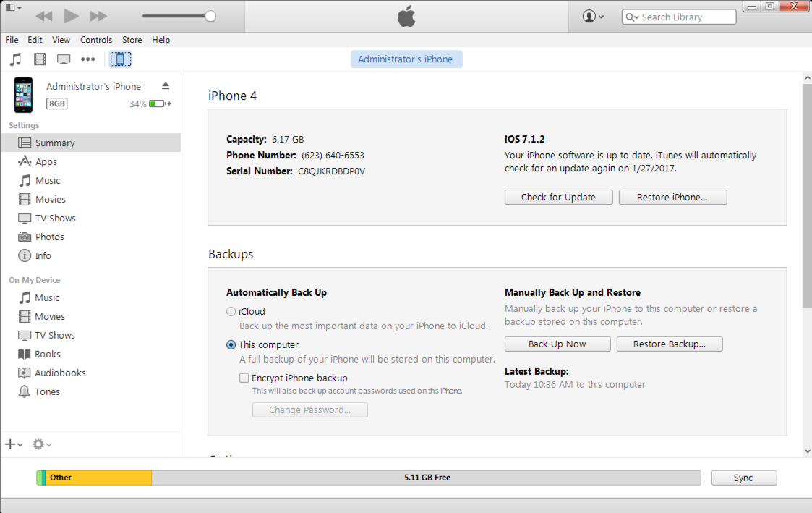The height and width of the screenshot is (513, 812).
Task: Open TV Shows under Settings
Action: pos(91,219)
